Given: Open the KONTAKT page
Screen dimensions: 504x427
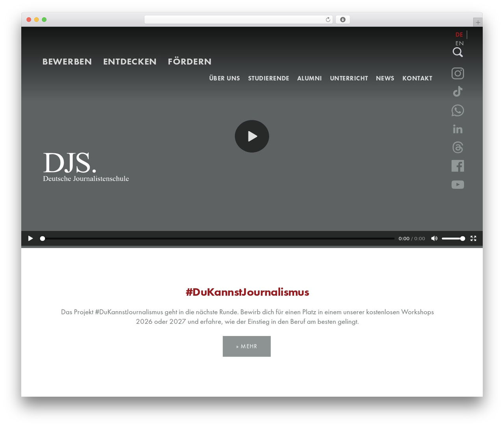Looking at the screenshot, I should 417,78.
